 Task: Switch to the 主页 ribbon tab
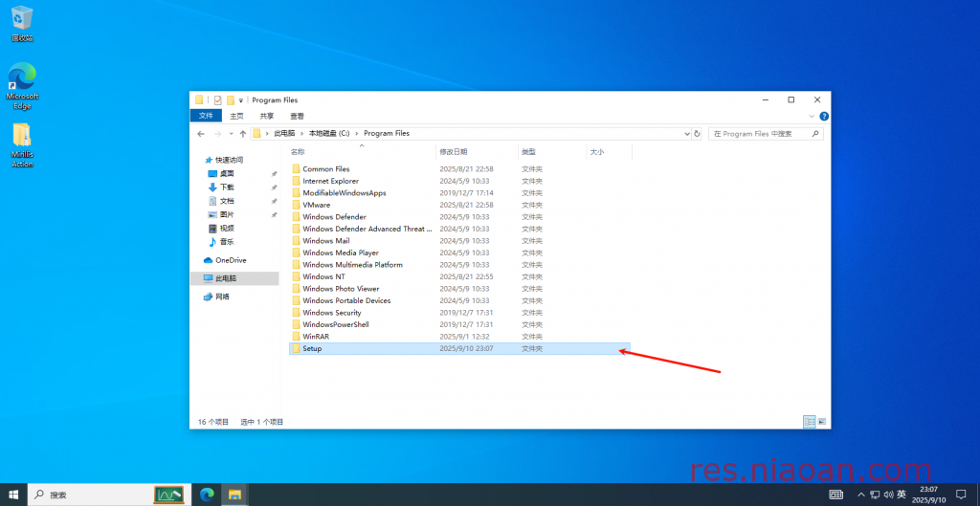236,116
